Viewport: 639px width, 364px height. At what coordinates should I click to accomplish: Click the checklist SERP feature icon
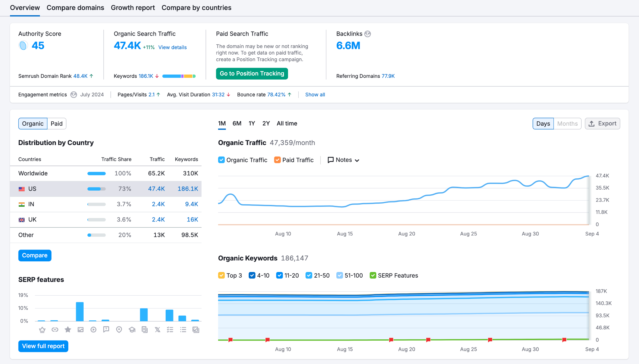170,330
